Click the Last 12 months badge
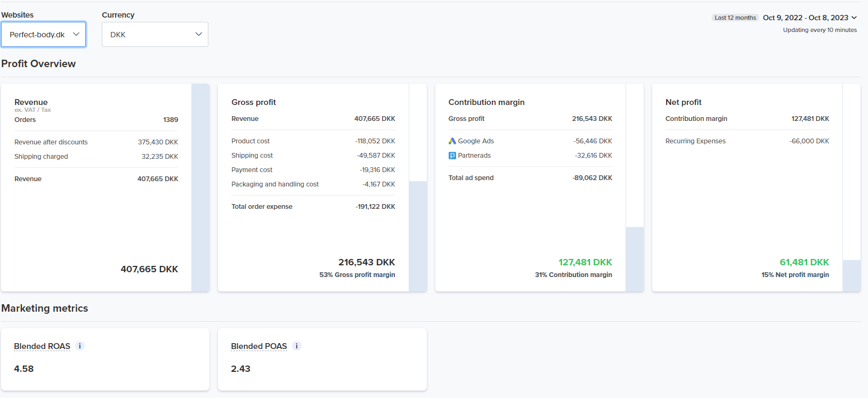 [x=735, y=18]
